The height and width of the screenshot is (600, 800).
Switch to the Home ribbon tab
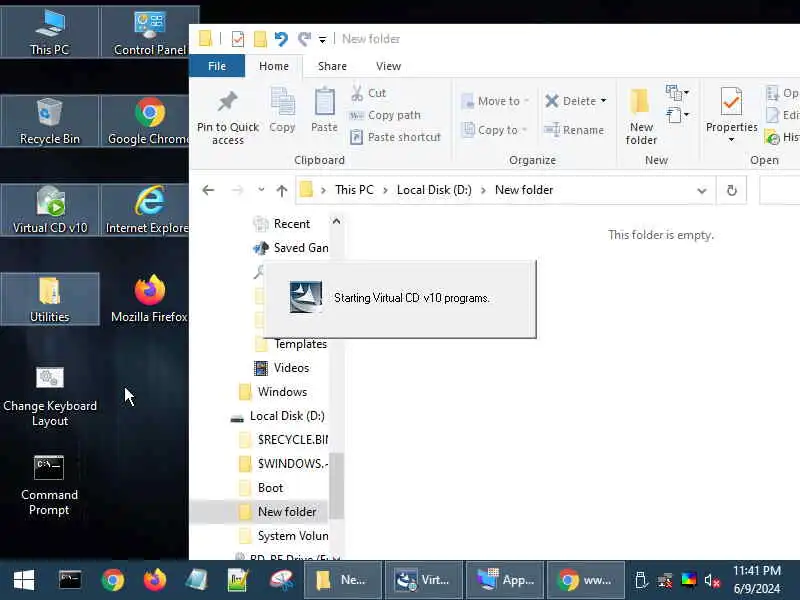pyautogui.click(x=273, y=66)
